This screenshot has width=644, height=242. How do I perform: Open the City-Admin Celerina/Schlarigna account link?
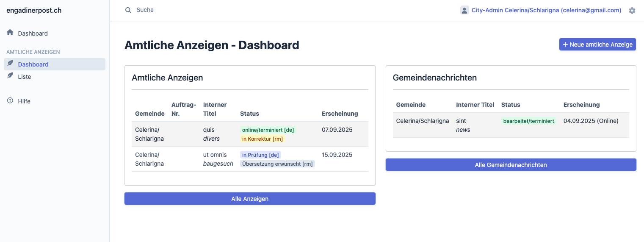click(x=546, y=10)
